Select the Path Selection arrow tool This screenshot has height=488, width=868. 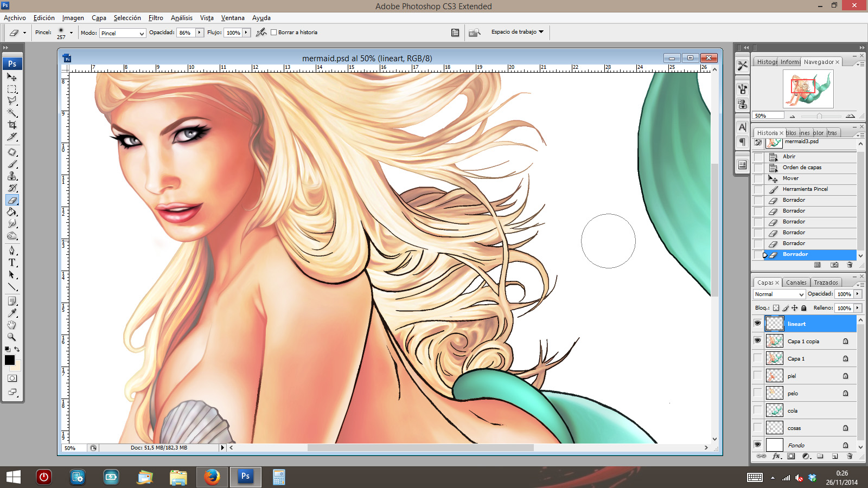pos(12,275)
